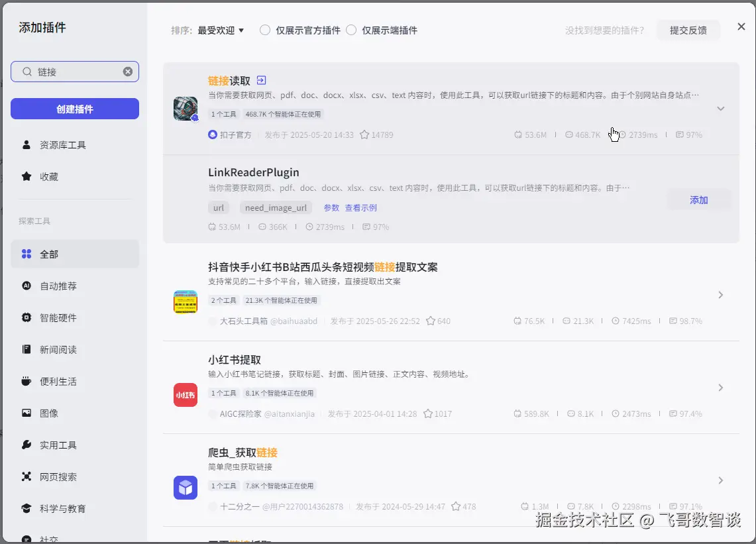Image resolution: width=756 pixels, height=544 pixels.
Task: Click the 97.4% success rate stat
Action: 686,413
